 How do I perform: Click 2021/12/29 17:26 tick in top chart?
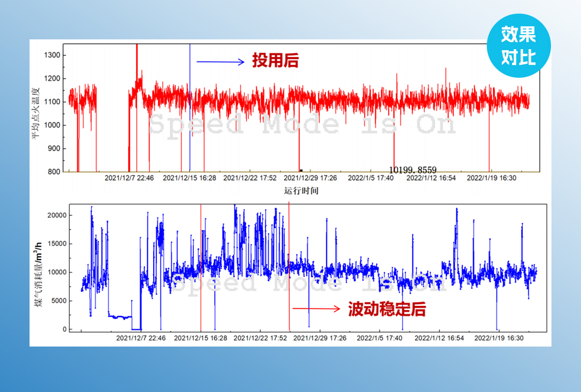[310, 178]
